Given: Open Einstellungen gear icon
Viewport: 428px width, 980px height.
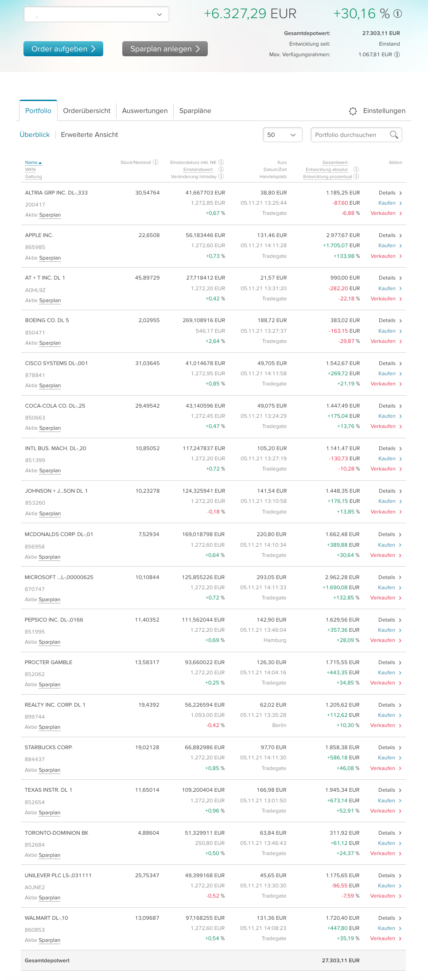Looking at the screenshot, I should [x=353, y=111].
